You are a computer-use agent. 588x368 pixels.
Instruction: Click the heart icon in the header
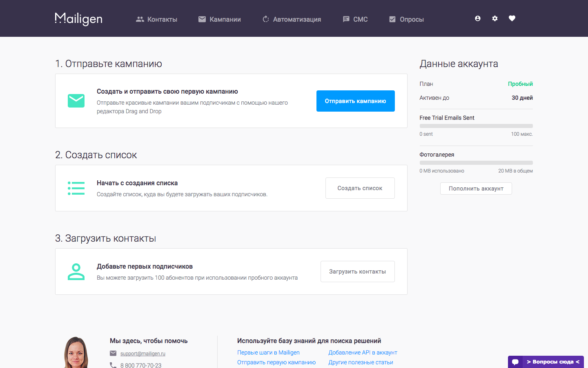(512, 18)
